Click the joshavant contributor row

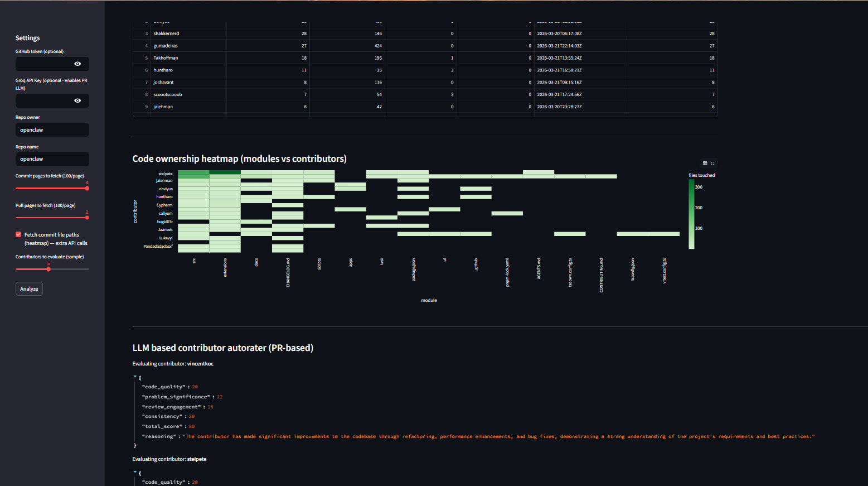(163, 82)
